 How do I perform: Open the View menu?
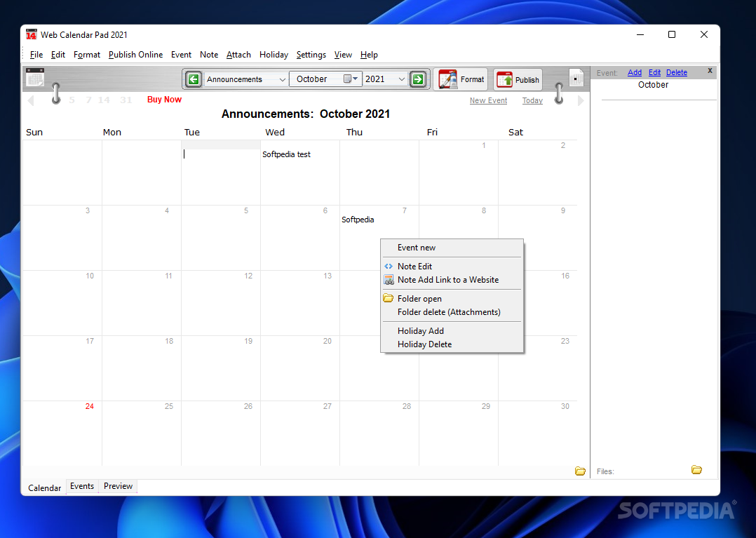pyautogui.click(x=343, y=55)
